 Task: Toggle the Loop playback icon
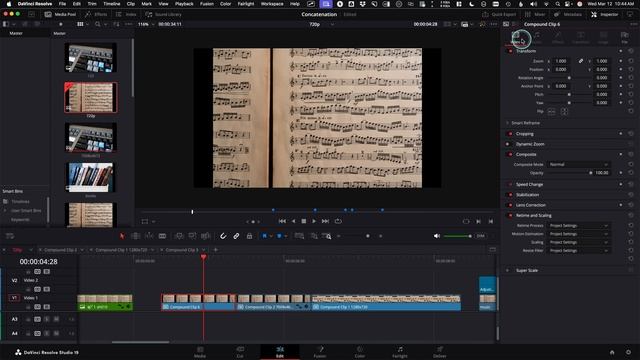pyautogui.click(x=338, y=221)
